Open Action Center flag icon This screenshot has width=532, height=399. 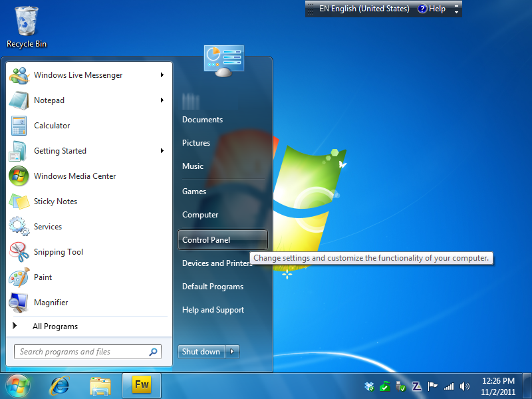pos(432,386)
